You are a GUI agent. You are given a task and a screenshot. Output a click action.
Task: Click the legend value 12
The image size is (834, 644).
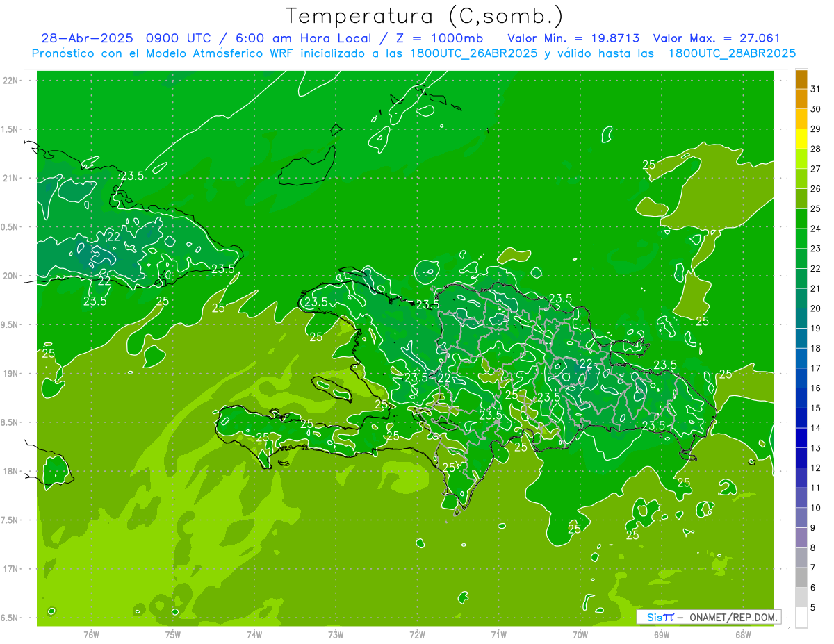[815, 468]
